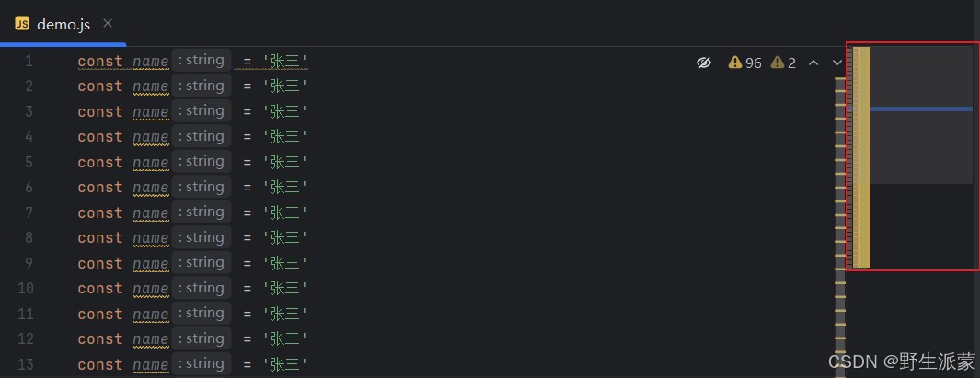Click the ':string' inlay hint on line 13
This screenshot has width=980, height=378.
202,364
